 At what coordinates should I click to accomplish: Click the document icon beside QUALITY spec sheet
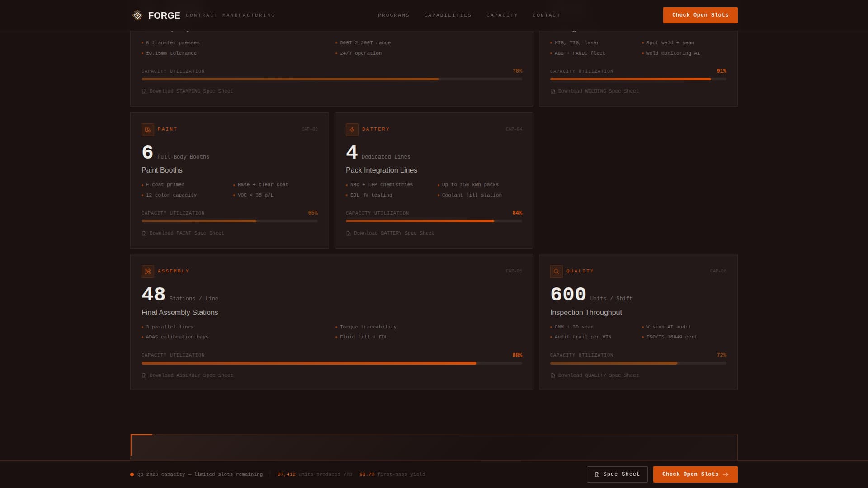552,375
